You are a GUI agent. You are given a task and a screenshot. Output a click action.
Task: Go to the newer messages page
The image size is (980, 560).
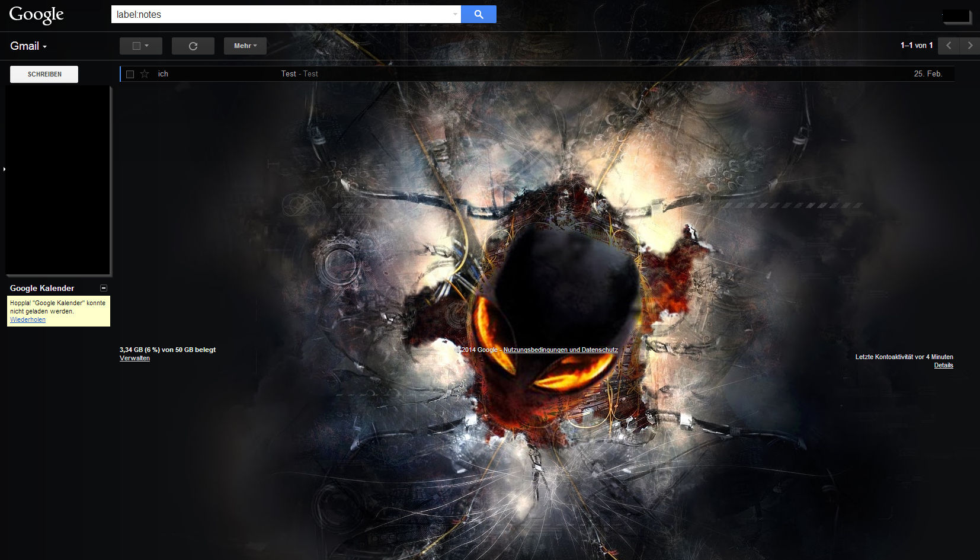tap(949, 45)
